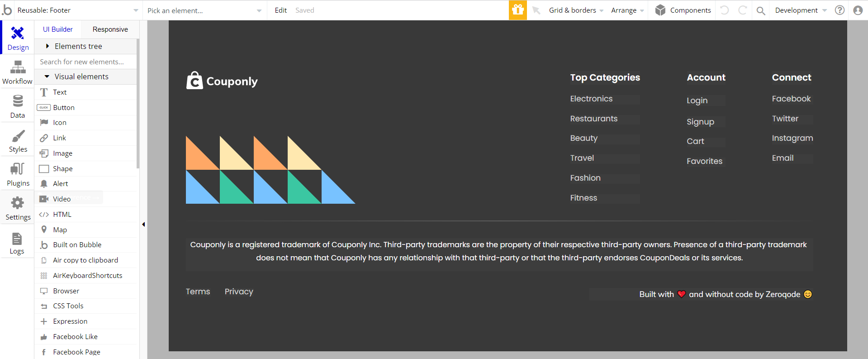The width and height of the screenshot is (868, 359).
Task: Open the Edit menu
Action: pyautogui.click(x=280, y=10)
